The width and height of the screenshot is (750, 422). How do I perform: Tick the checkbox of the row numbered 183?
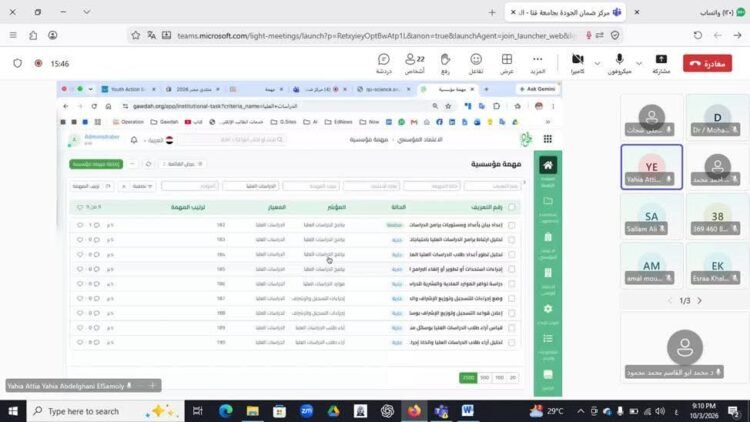[512, 240]
